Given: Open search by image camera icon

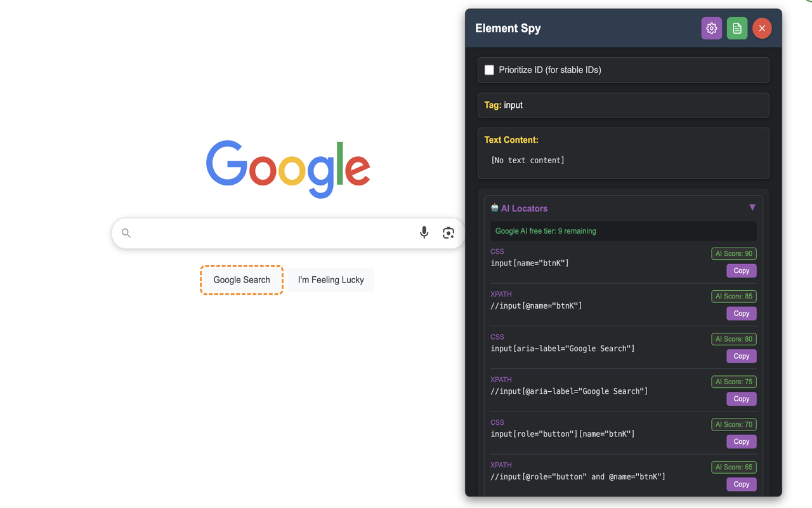Looking at the screenshot, I should (x=449, y=233).
